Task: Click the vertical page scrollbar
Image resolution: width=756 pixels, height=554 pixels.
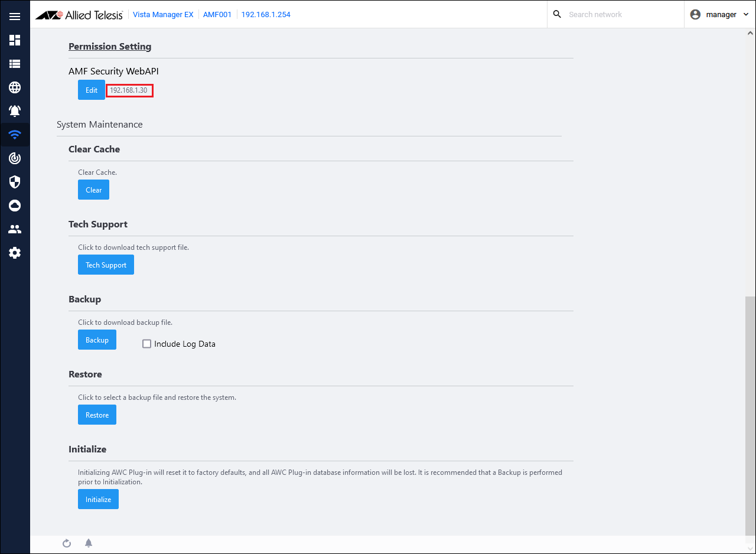Action: (x=750, y=413)
